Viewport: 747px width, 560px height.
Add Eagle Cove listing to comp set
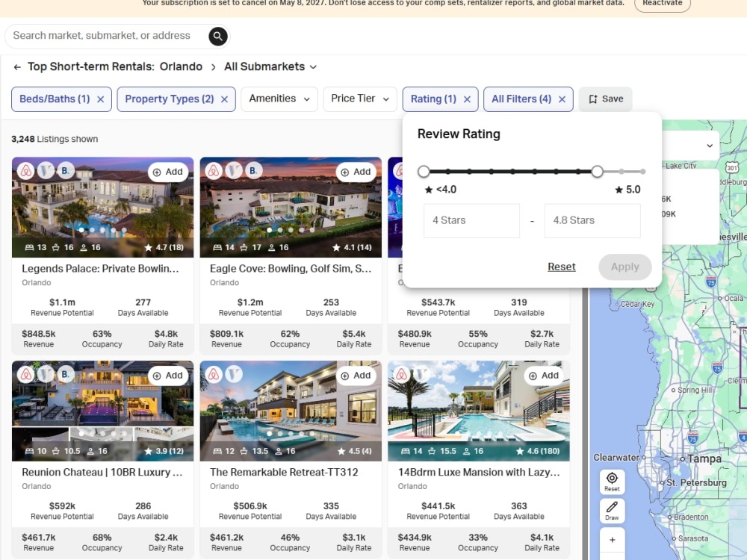point(356,172)
